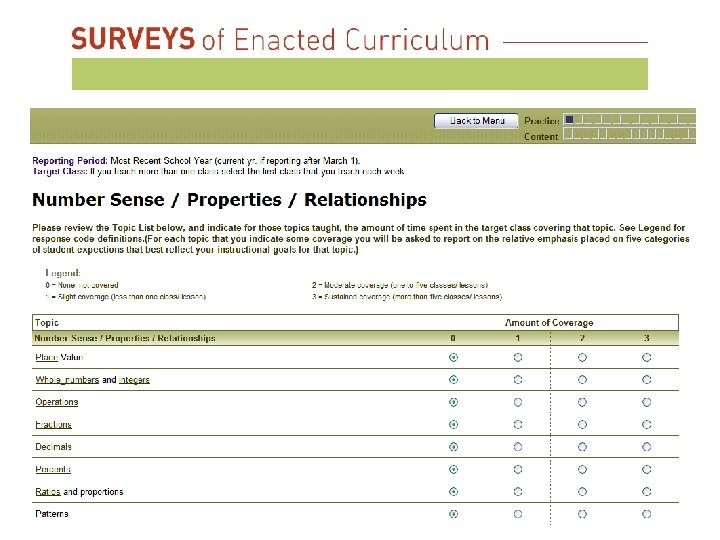Open the Ratios topic link
Viewport: 720px width, 540px height.
point(48,492)
